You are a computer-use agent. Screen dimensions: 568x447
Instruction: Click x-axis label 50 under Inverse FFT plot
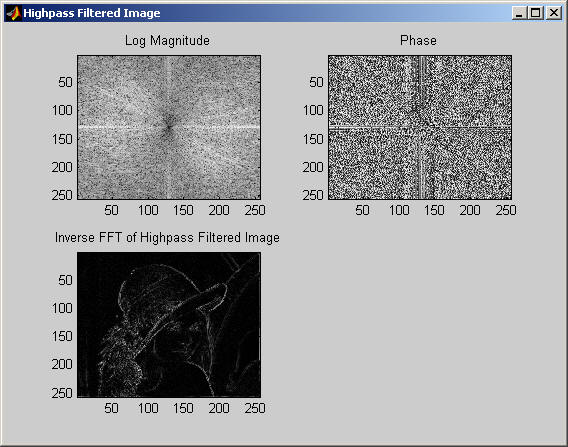point(111,408)
